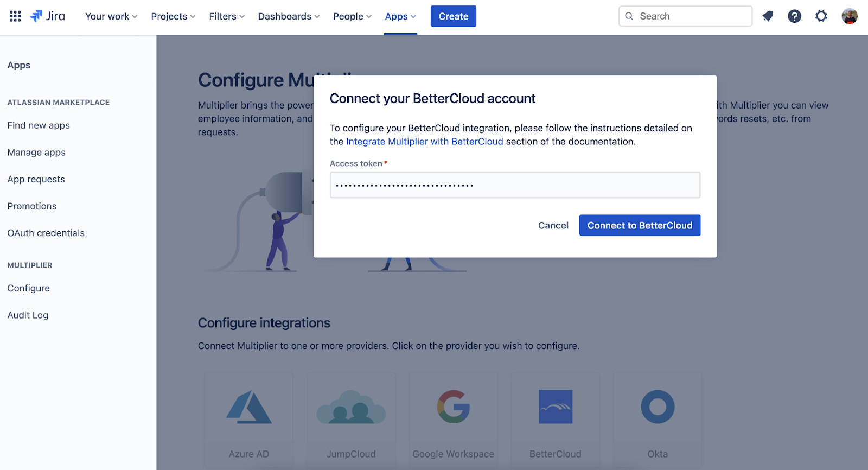Open App requests in sidebar

click(x=36, y=179)
